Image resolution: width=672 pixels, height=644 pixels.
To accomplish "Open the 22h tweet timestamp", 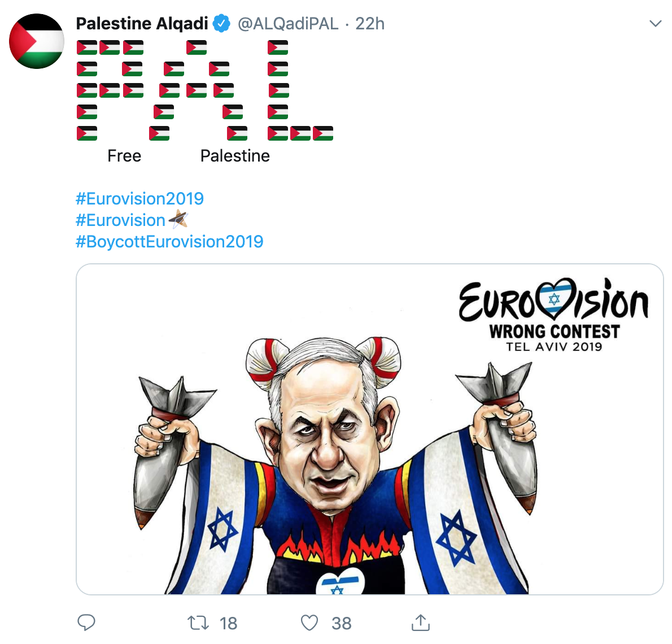I will click(x=370, y=24).
